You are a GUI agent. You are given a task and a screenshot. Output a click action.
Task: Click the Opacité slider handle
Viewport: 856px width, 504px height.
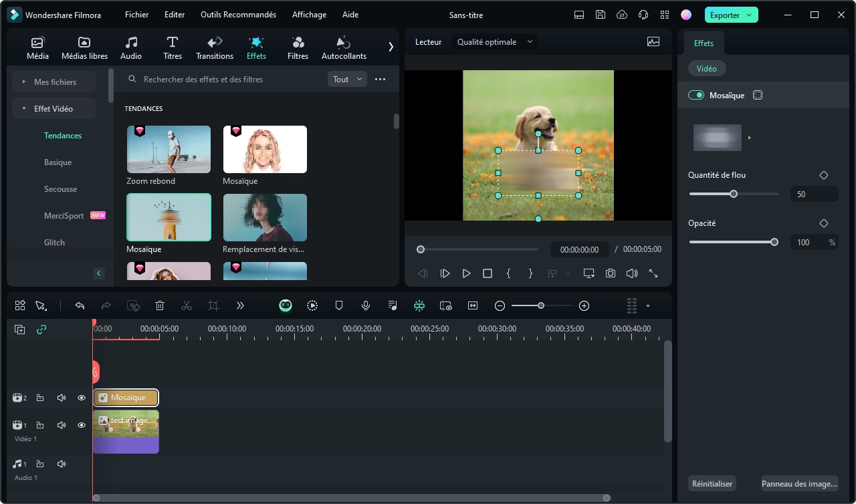774,242
